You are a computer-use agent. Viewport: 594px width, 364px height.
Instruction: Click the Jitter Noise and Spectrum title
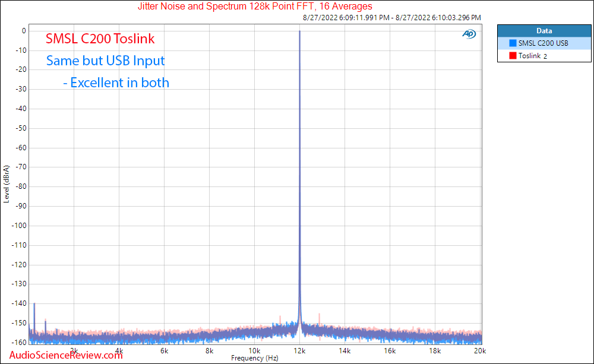(x=255, y=7)
